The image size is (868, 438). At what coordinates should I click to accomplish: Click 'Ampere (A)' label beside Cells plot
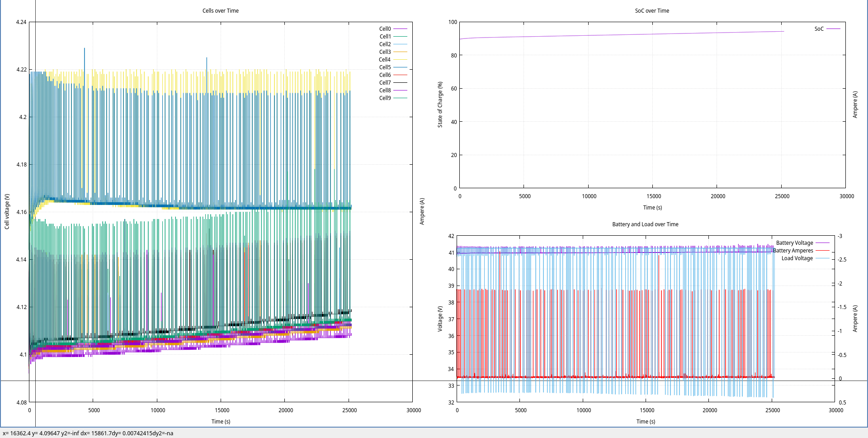tap(422, 211)
